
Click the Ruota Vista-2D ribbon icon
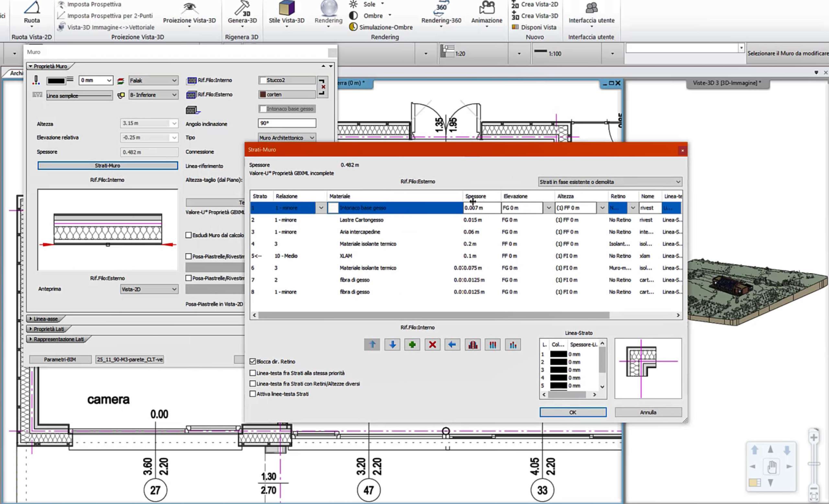click(32, 7)
